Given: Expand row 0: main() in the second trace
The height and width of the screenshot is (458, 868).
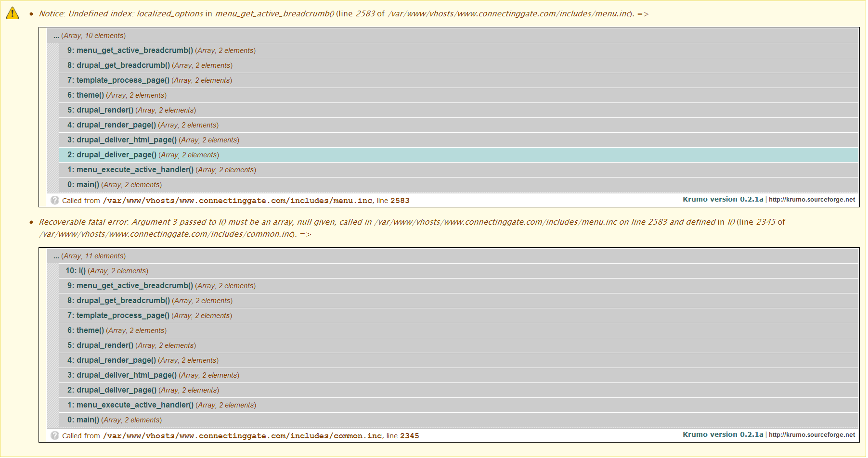Looking at the screenshot, I should (x=459, y=420).
